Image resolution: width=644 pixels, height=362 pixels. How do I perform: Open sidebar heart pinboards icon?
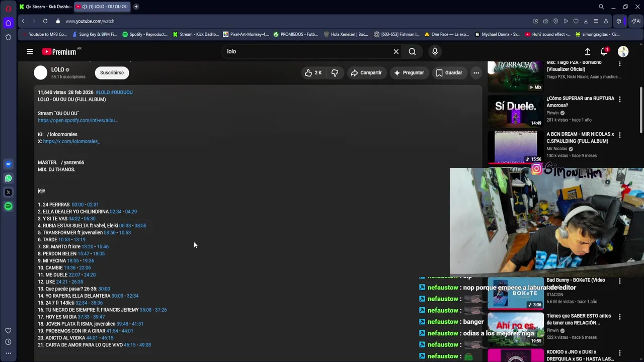8,331
